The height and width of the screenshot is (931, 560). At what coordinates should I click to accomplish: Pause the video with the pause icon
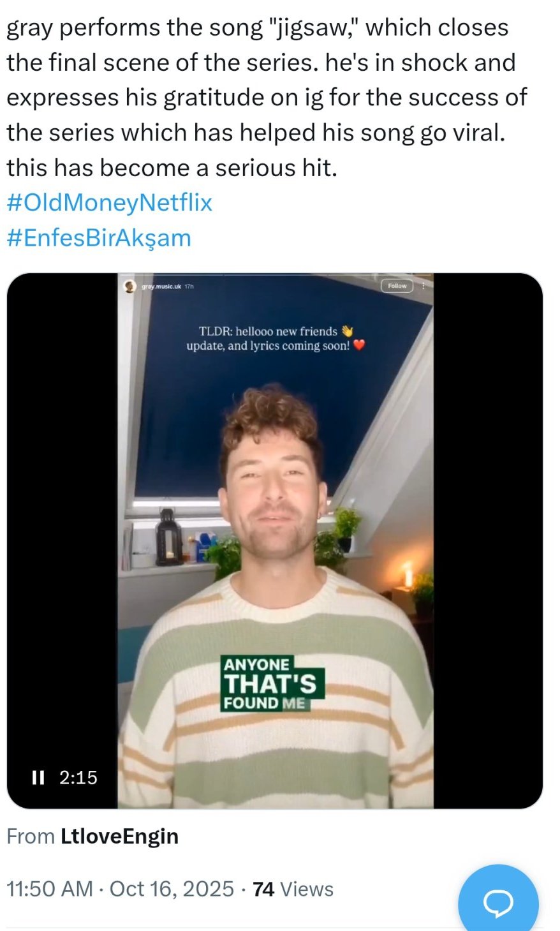point(38,777)
